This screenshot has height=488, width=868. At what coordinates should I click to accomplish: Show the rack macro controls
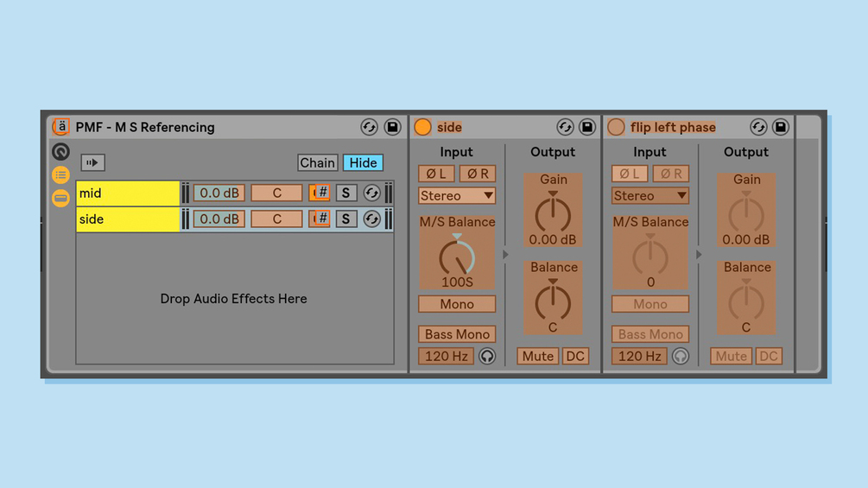(61, 152)
